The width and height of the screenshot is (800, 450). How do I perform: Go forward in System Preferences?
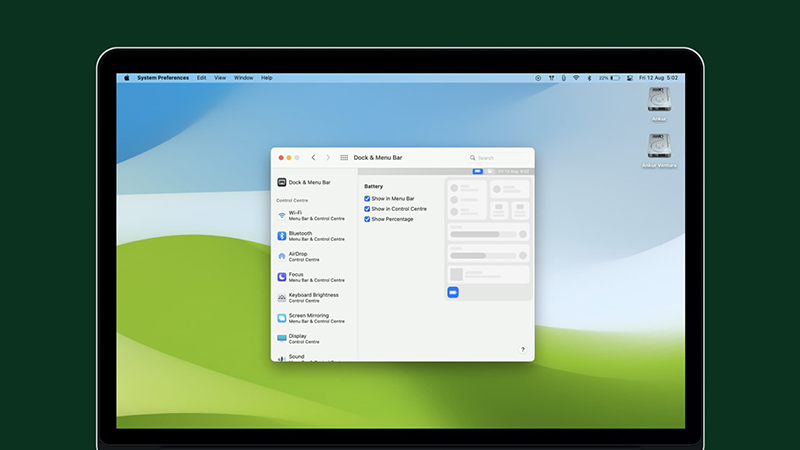tap(328, 158)
